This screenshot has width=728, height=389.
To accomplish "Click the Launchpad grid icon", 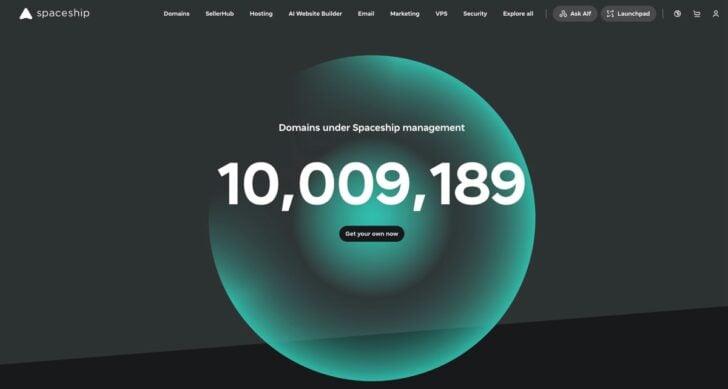I will click(x=610, y=14).
